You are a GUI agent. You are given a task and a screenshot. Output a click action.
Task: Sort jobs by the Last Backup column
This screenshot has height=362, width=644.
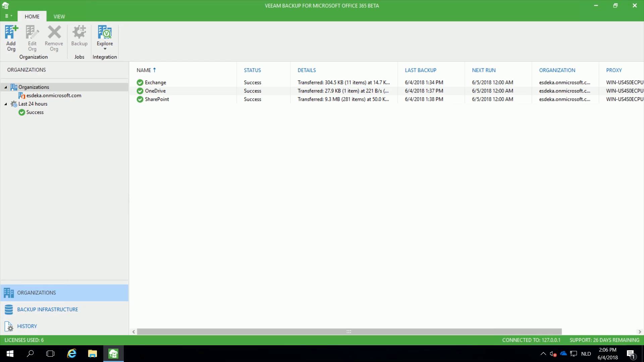tap(420, 70)
